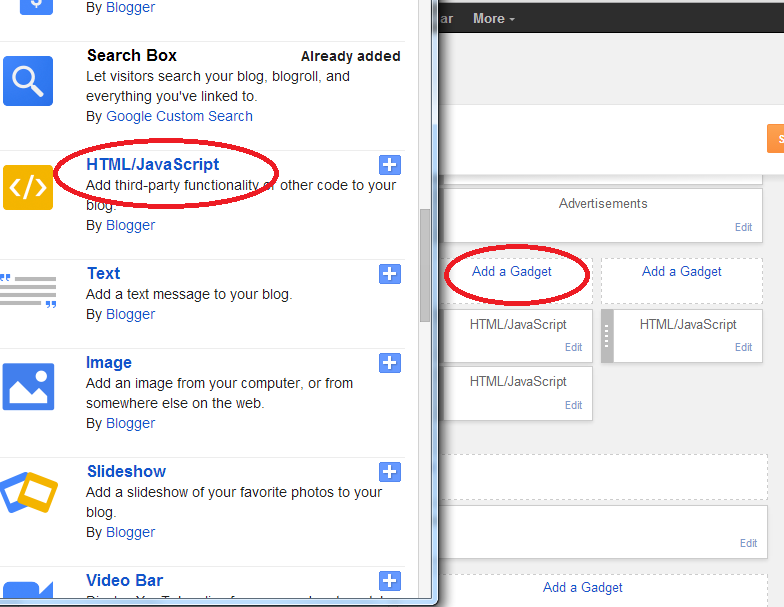Edit the upper-left HTML/JavaScript widget

click(x=573, y=348)
